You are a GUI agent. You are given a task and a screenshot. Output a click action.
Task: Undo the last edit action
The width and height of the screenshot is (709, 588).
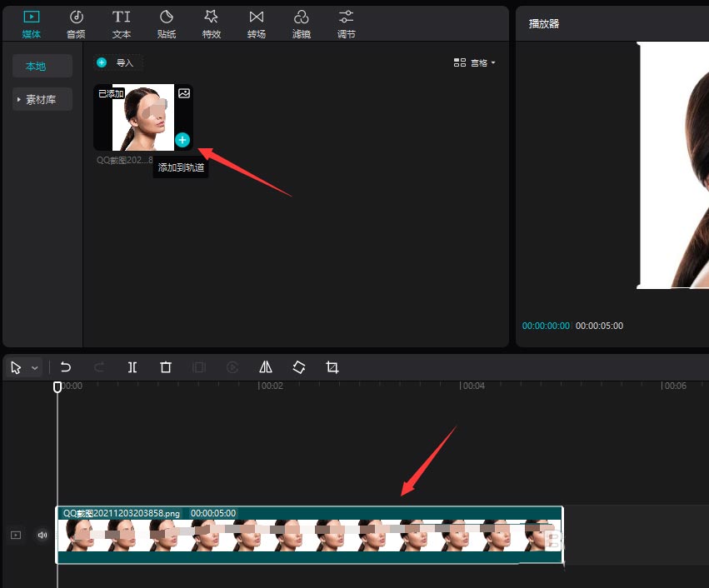pos(66,367)
